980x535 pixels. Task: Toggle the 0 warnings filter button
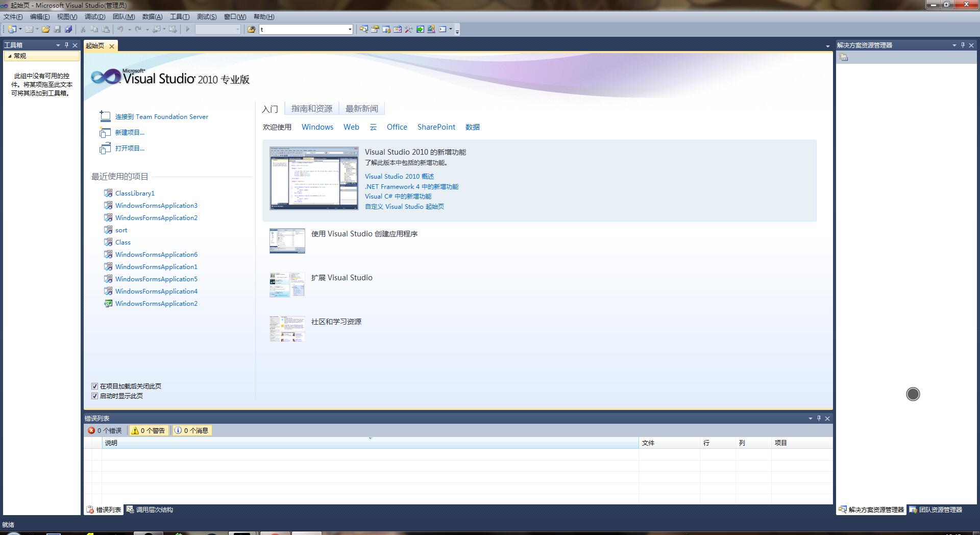pyautogui.click(x=149, y=431)
